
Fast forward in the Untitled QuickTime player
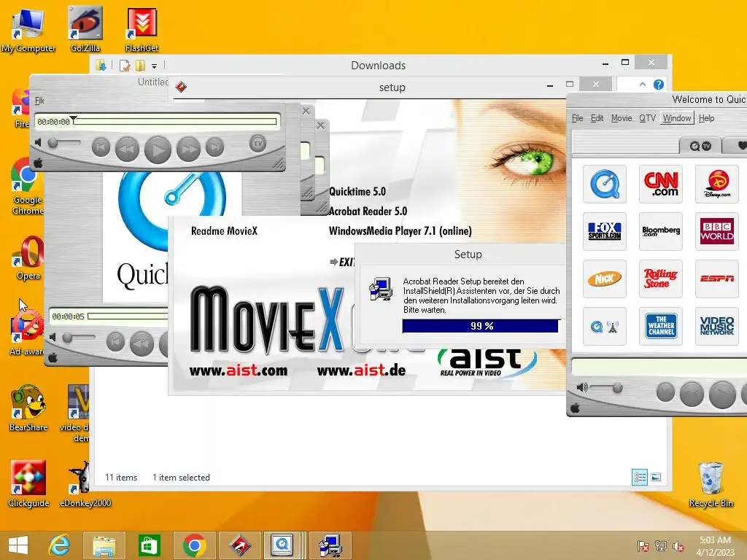click(188, 149)
